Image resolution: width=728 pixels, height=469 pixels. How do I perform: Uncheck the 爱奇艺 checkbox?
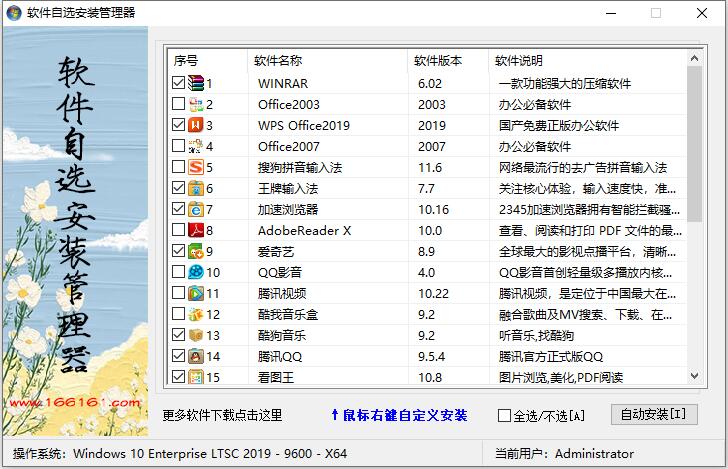(178, 251)
